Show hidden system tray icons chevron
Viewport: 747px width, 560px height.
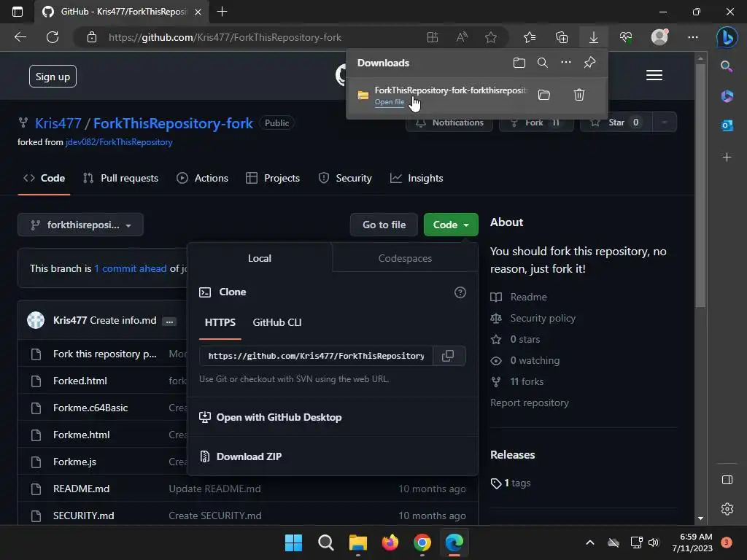click(589, 542)
